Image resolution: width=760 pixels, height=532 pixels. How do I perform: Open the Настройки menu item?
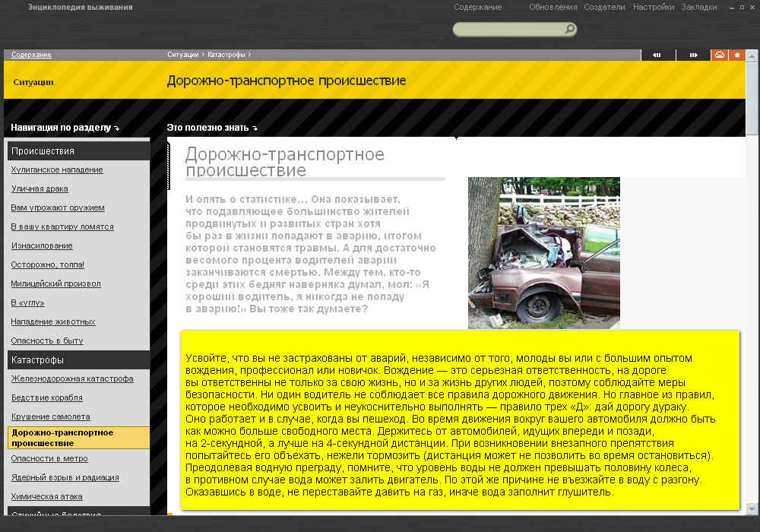[x=653, y=7]
